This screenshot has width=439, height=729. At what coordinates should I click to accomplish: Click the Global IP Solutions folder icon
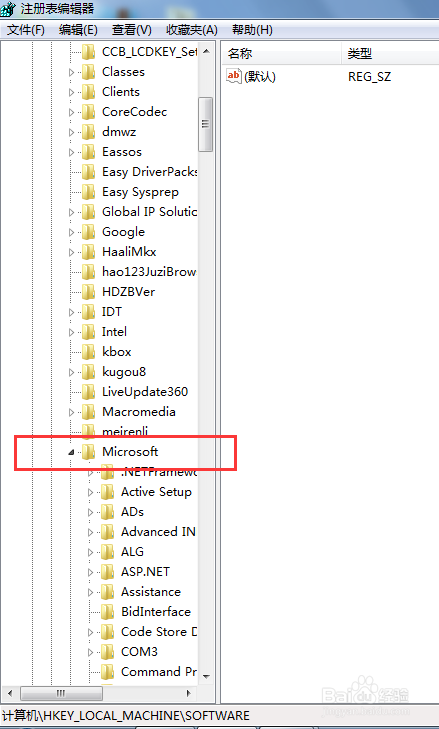pos(88,212)
